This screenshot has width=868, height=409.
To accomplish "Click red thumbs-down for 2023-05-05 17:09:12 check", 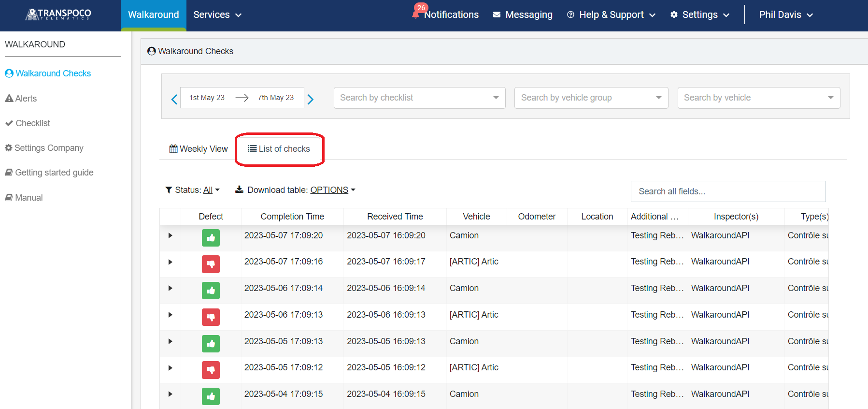I will [x=211, y=370].
